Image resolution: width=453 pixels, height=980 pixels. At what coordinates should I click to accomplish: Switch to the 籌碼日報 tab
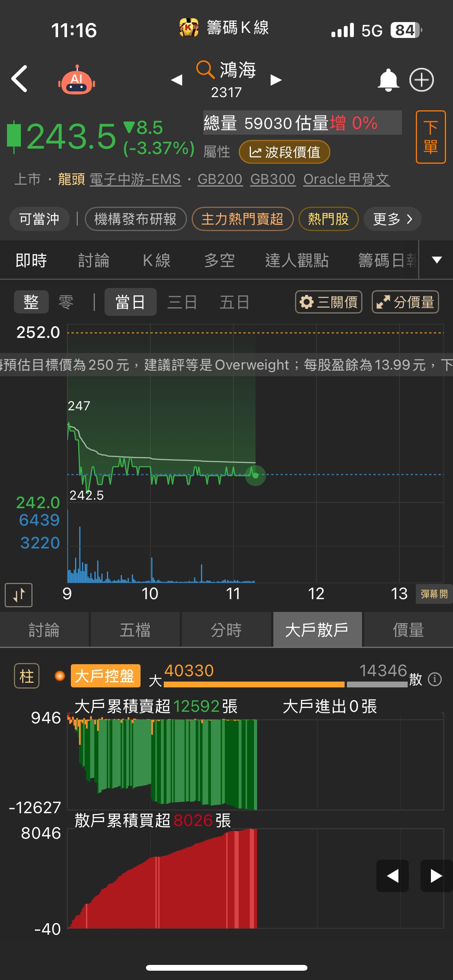[388, 260]
